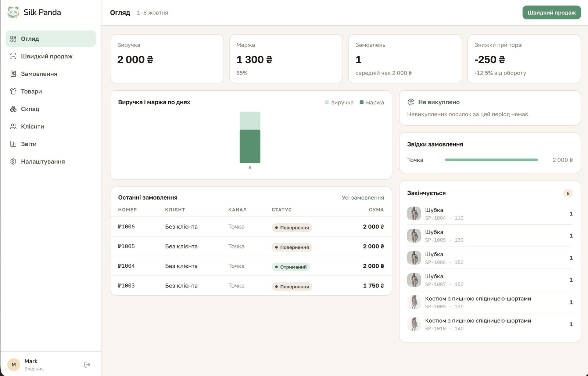The height and width of the screenshot is (376, 588).
Task: Click the Шубка SP-1004 thumbnail
Action: click(414, 213)
